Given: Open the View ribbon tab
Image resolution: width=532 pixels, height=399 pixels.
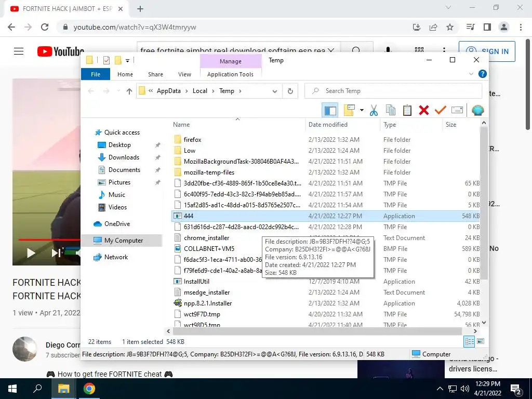Looking at the screenshot, I should tap(184, 74).
